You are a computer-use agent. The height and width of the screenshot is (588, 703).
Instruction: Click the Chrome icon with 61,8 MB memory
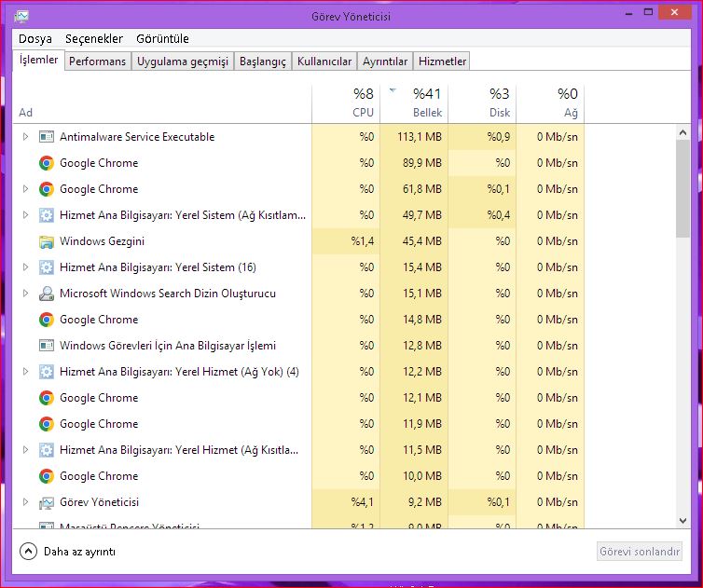pos(47,188)
